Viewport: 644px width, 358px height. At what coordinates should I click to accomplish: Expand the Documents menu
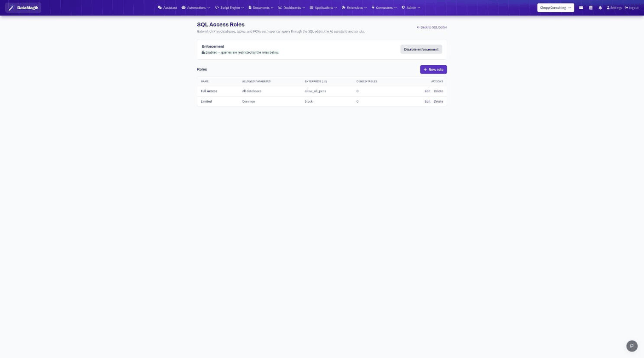261,8
